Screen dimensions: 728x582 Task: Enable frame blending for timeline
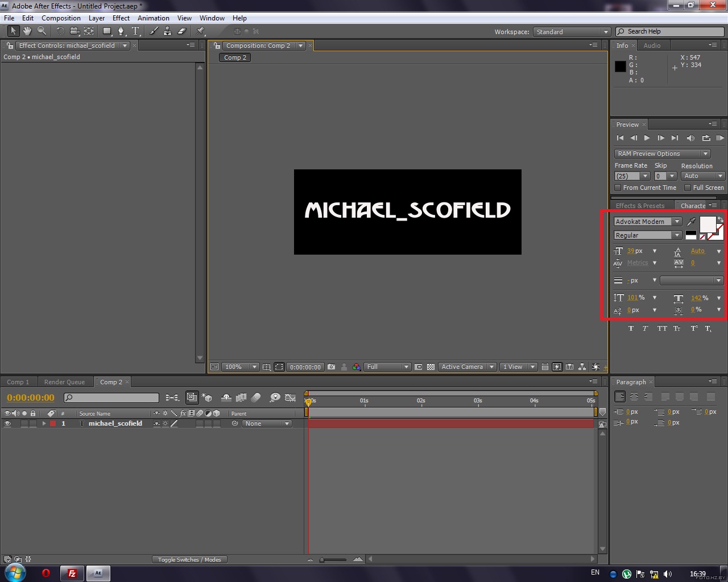241,398
